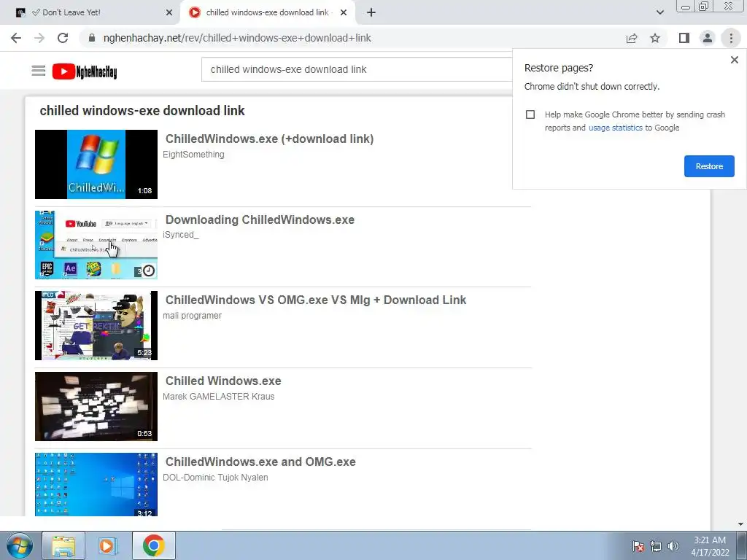Open EightSomething channel name
Image resolution: width=747 pixels, height=560 pixels.
tap(193, 155)
